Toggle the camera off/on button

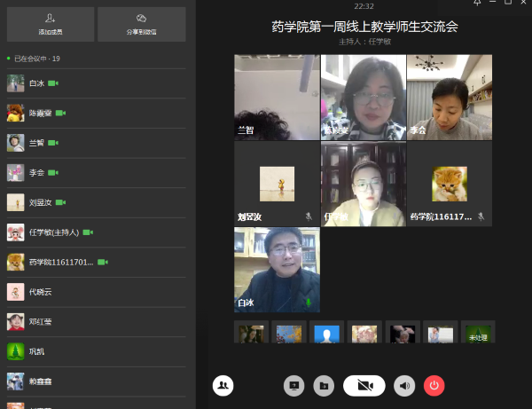[364, 385]
